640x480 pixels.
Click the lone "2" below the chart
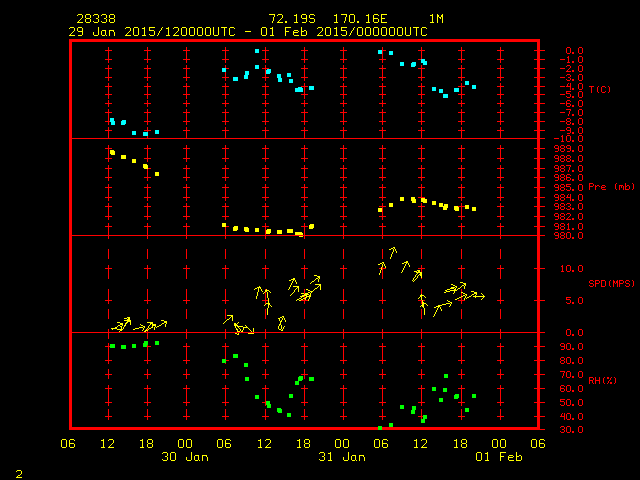[x=19, y=474]
